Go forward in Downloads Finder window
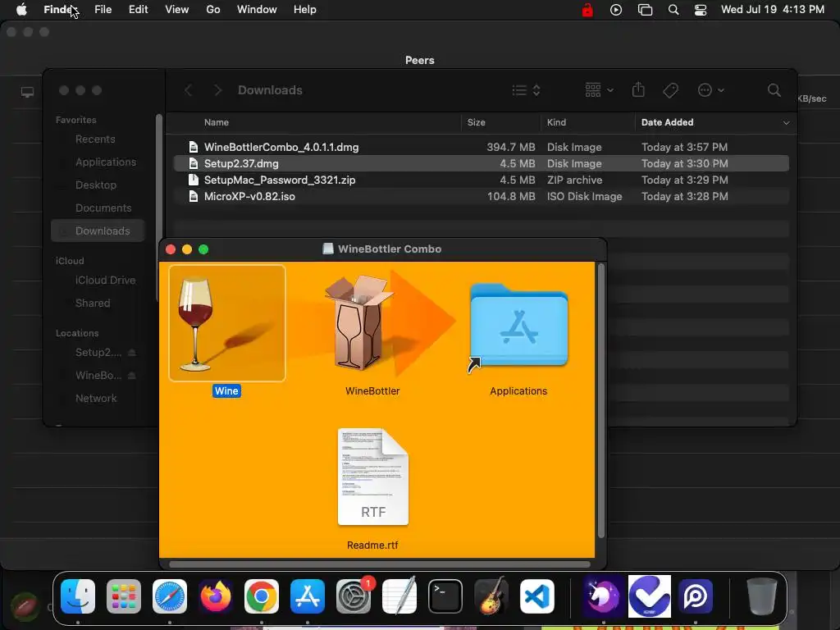 217,90
